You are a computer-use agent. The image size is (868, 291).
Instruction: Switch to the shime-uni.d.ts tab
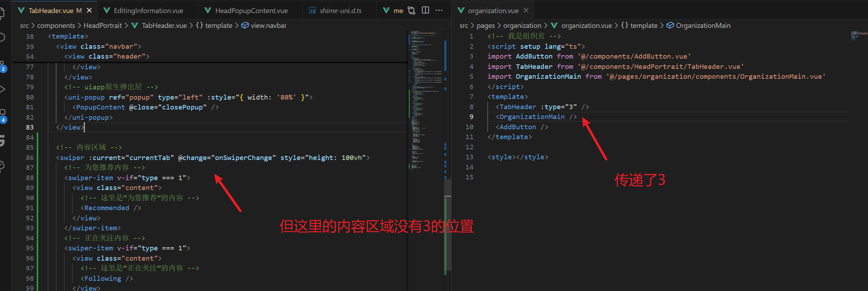tap(340, 11)
